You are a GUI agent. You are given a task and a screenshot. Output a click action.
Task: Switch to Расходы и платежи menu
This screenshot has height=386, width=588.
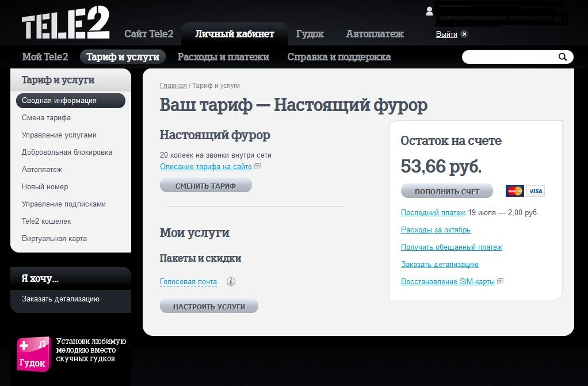click(223, 57)
